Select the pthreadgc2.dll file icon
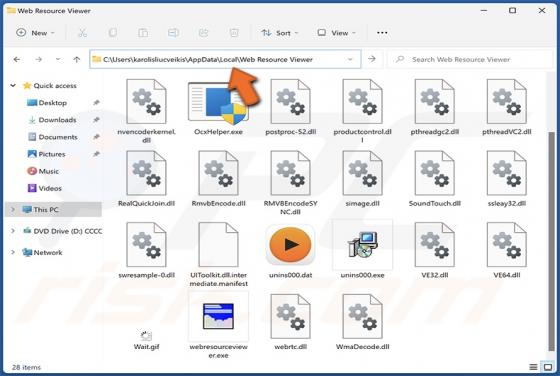560x376 pixels. pyautogui.click(x=434, y=102)
